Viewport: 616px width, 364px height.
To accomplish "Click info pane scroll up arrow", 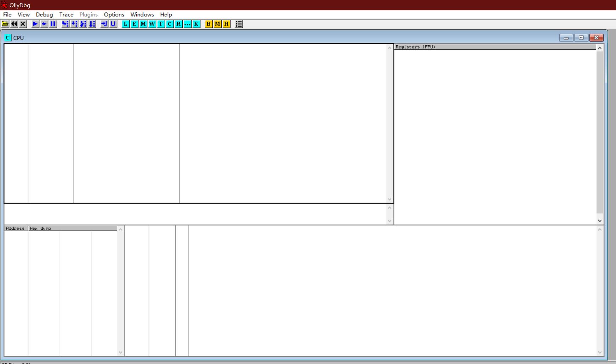I will point(390,207).
